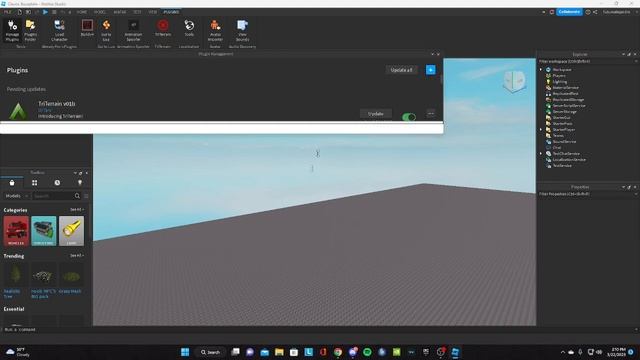Viewport: 640px width, 360px height.
Task: Click the Filter Properties field
Action: pos(587,194)
